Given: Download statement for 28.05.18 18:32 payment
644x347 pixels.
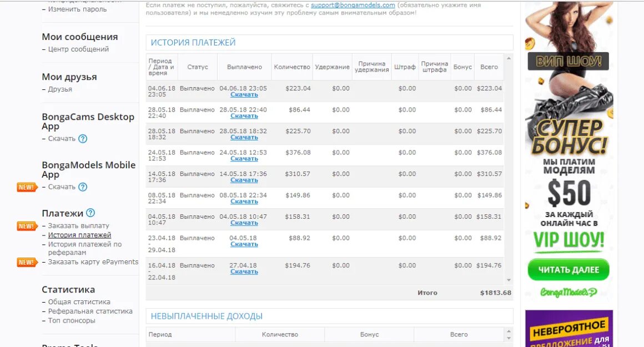Looking at the screenshot, I should 244,137.
